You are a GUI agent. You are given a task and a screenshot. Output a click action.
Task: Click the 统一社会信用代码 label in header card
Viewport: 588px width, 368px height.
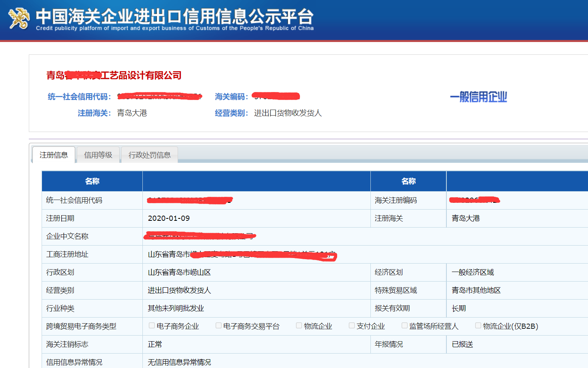(79, 96)
